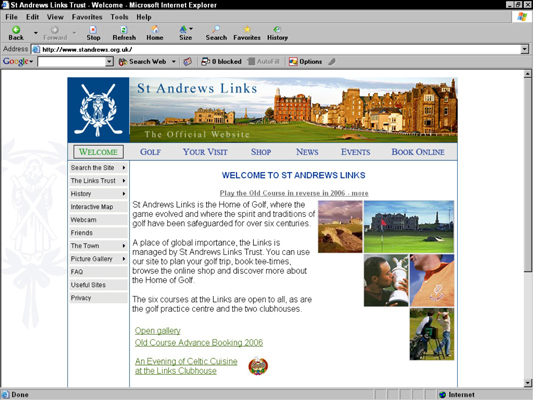This screenshot has width=533, height=400.
Task: Click the page icon in Address bar
Action: [x=36, y=50]
